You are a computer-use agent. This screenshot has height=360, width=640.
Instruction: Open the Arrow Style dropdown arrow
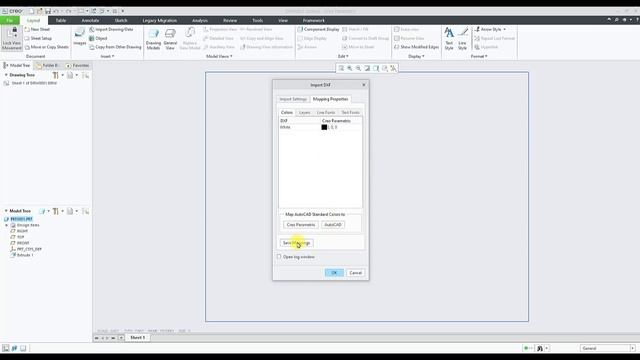pyautogui.click(x=504, y=29)
